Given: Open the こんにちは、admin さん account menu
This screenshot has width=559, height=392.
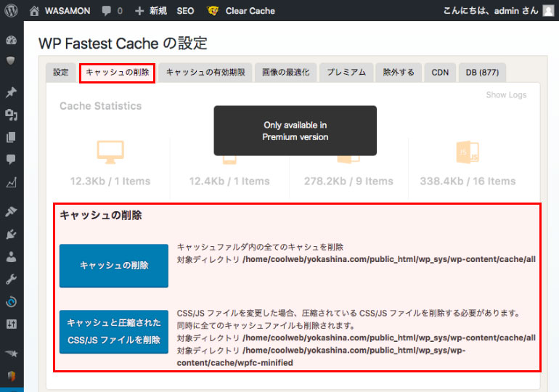Looking at the screenshot, I should coord(491,11).
